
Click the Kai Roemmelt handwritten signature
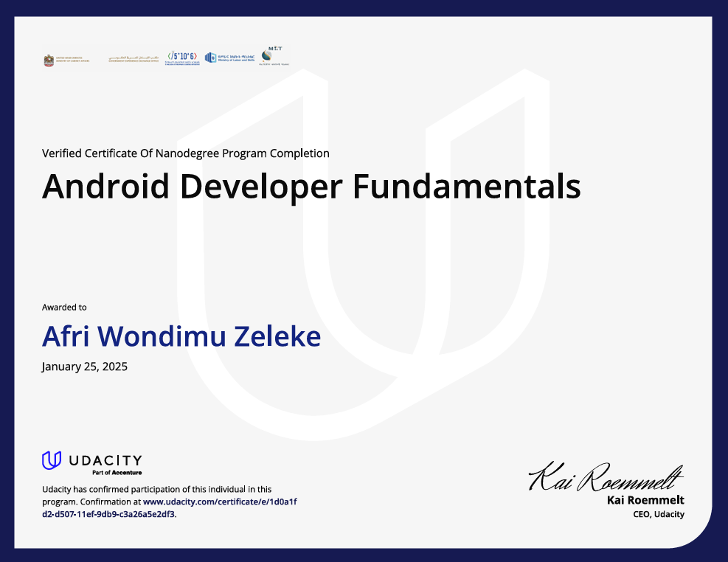[x=606, y=476]
